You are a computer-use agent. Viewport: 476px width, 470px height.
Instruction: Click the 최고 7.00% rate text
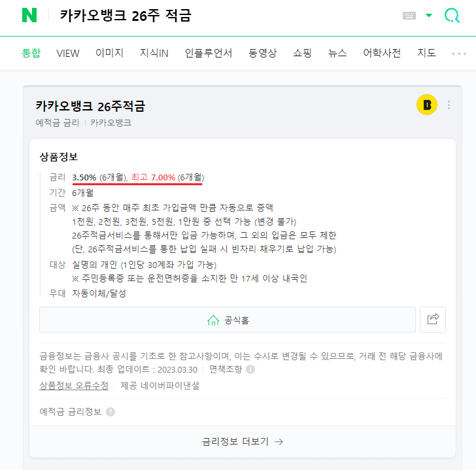tap(153, 177)
